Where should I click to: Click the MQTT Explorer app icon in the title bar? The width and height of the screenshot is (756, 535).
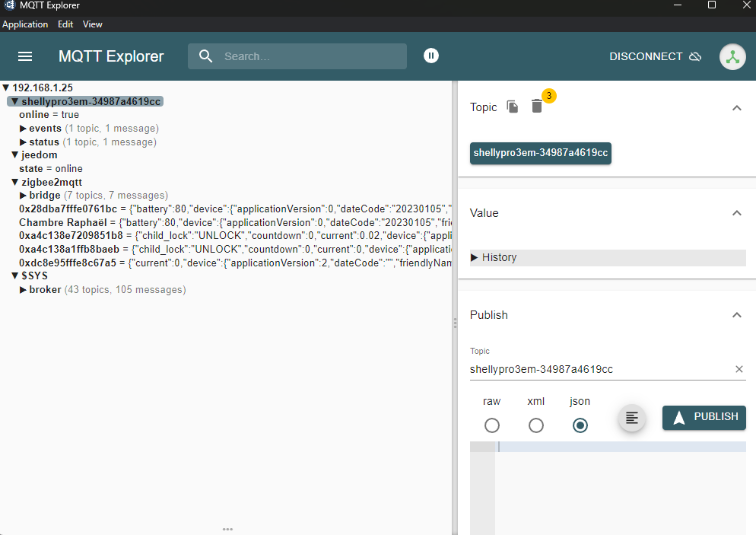click(10, 5)
